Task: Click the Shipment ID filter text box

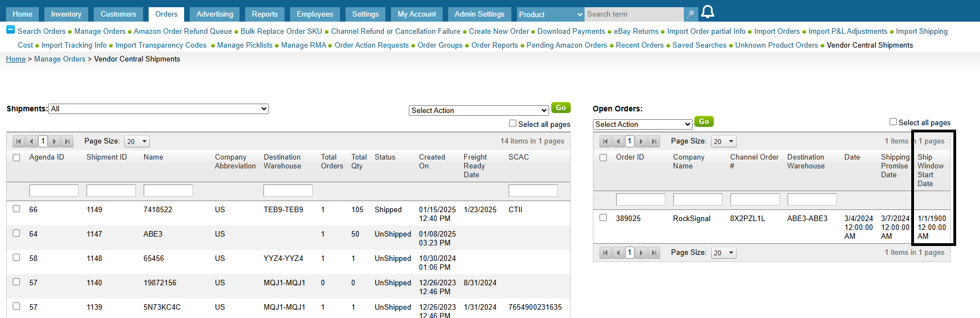Action: click(111, 191)
